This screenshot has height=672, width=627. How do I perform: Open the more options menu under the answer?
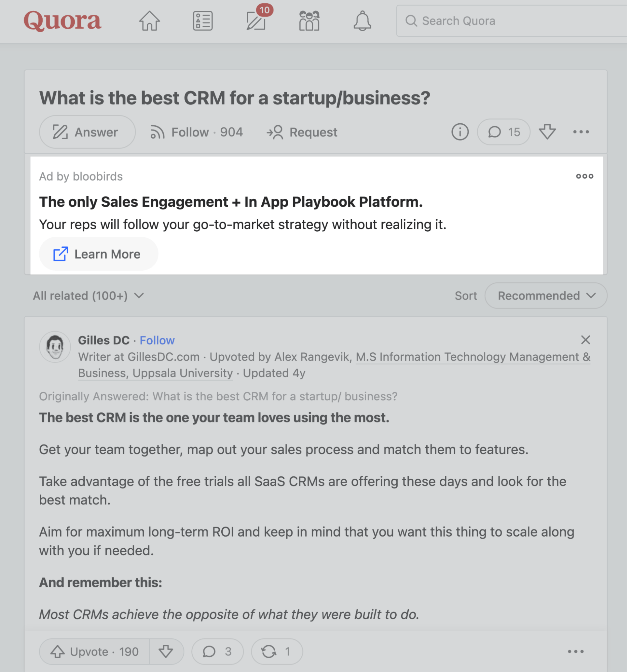577,651
